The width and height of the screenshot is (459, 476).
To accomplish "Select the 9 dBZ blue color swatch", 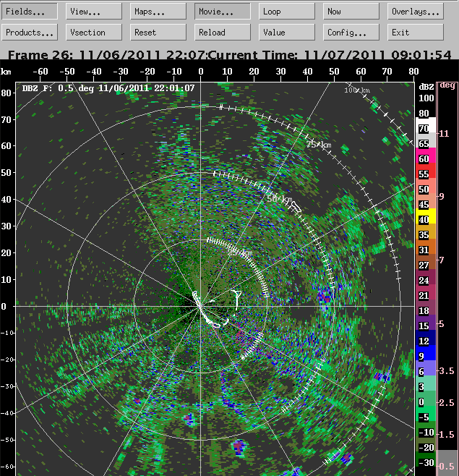I will pyautogui.click(x=426, y=353).
